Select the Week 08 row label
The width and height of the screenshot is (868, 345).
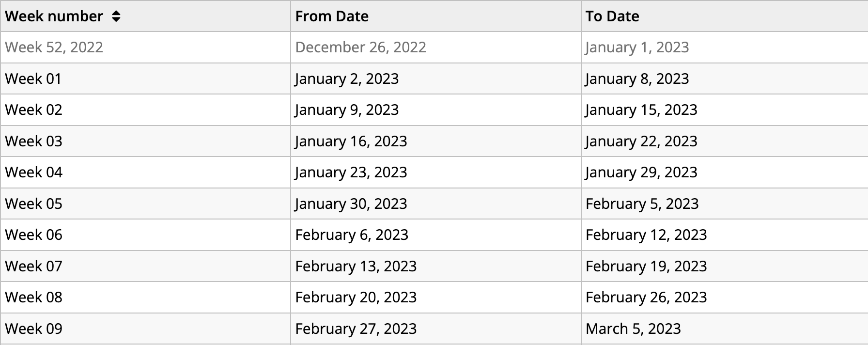[33, 298]
